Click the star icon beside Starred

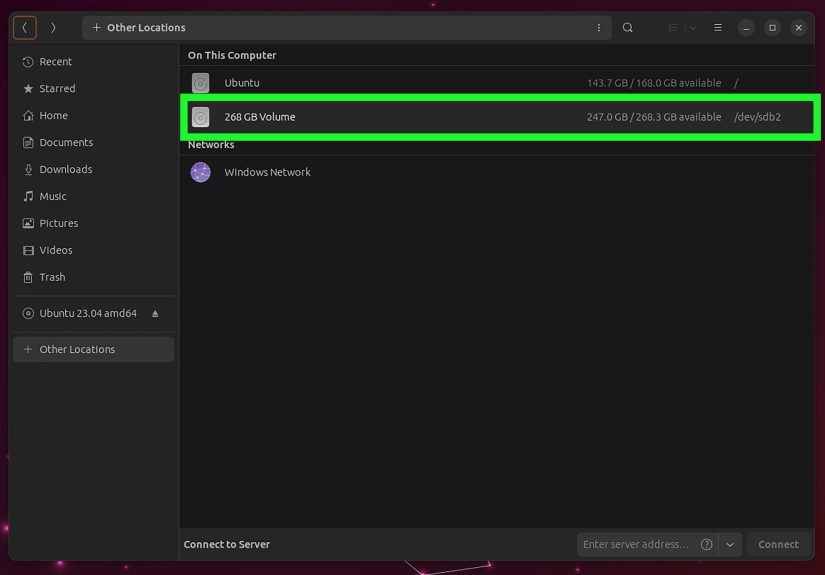coord(28,88)
